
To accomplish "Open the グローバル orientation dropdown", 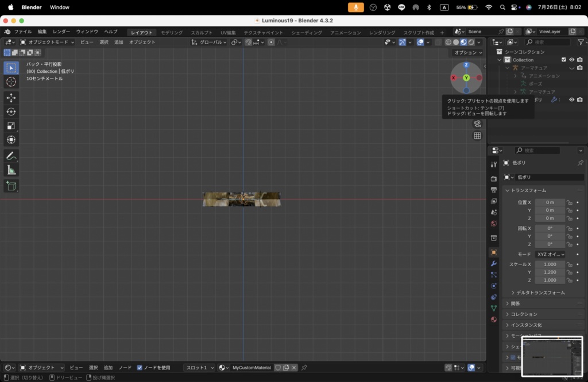I will (x=209, y=42).
